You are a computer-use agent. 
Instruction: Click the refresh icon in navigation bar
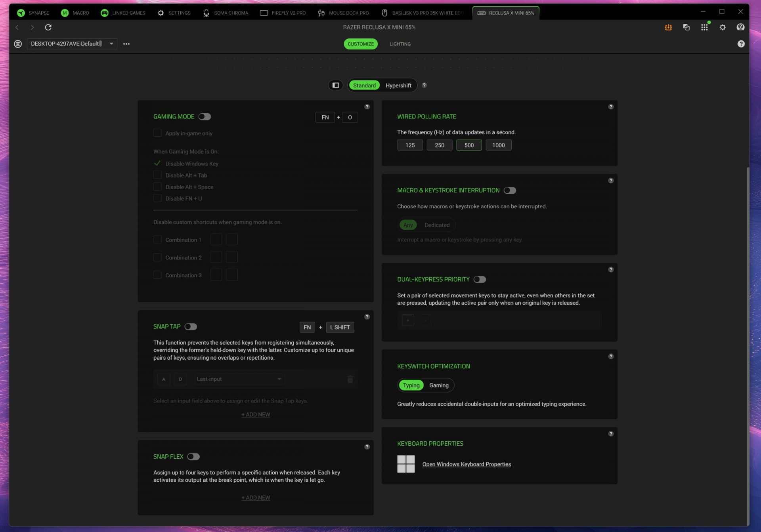48,27
